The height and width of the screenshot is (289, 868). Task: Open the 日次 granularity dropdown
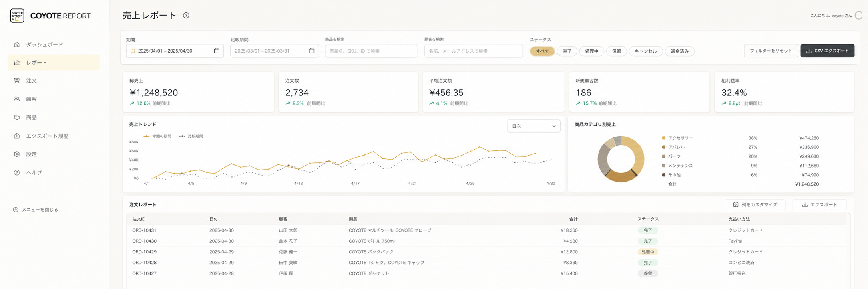click(534, 126)
